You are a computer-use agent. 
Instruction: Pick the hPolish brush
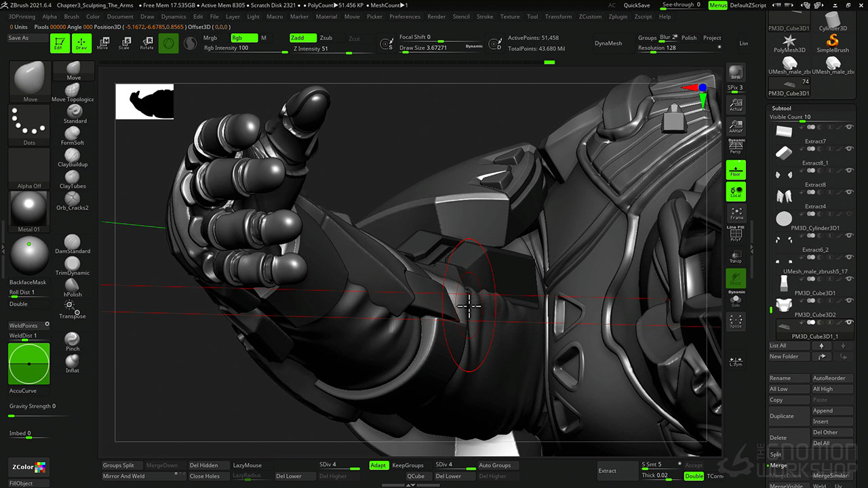pyautogui.click(x=73, y=285)
